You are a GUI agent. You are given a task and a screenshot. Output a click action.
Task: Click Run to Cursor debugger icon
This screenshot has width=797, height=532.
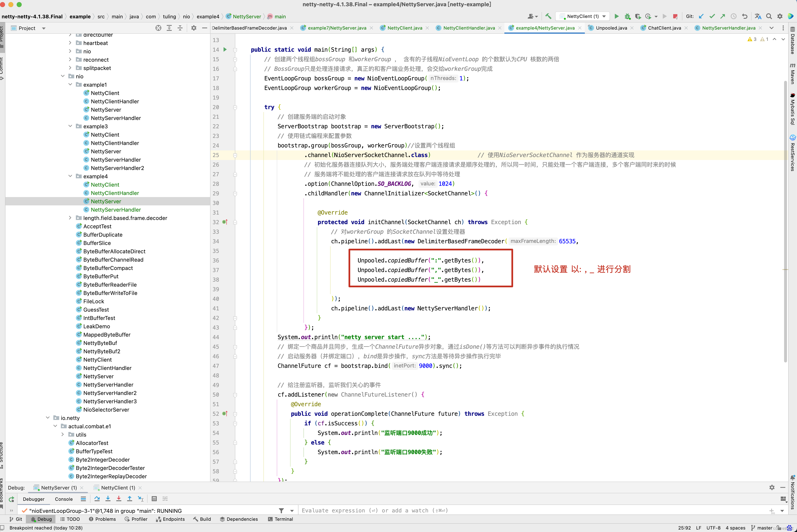[x=140, y=499]
